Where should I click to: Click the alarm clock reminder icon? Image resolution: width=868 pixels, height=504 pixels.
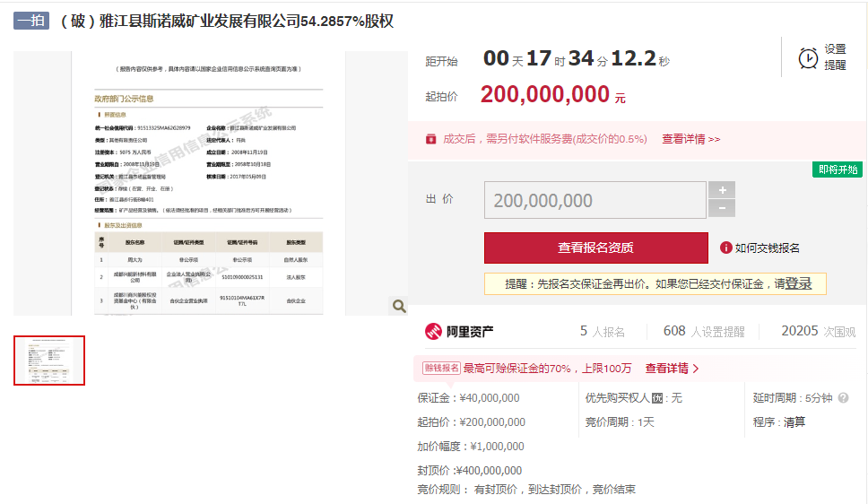[x=808, y=58]
